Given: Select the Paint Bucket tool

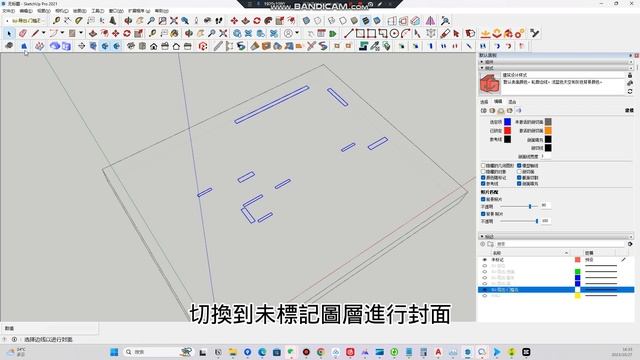Looking at the screenshot, I should (175, 33).
